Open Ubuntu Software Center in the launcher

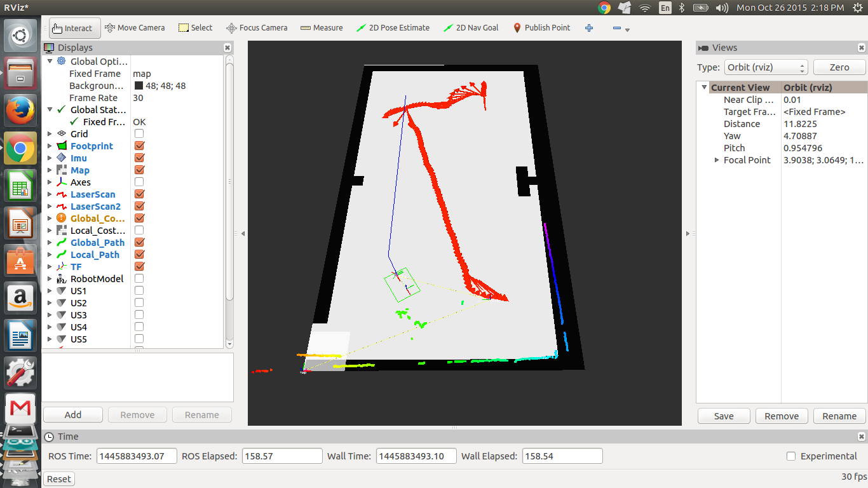(20, 261)
